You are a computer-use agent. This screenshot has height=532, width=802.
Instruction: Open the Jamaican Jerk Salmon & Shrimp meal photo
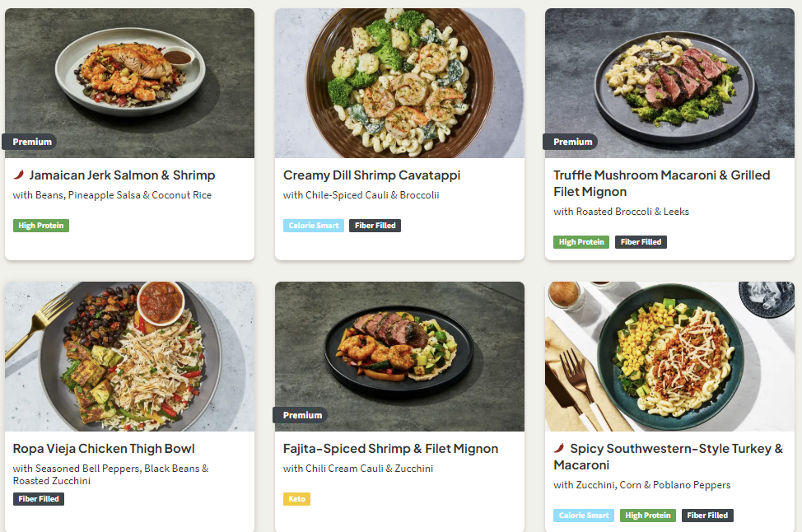(x=129, y=82)
